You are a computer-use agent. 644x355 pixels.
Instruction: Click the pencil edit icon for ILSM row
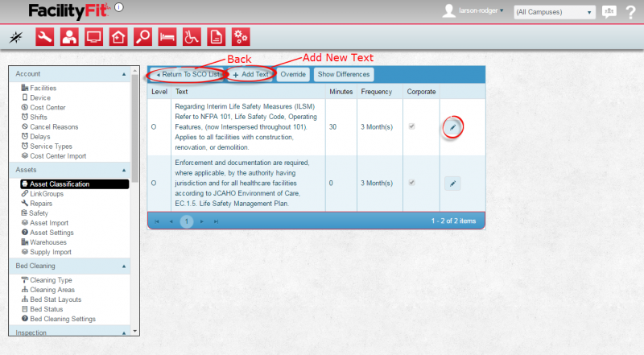pos(452,127)
